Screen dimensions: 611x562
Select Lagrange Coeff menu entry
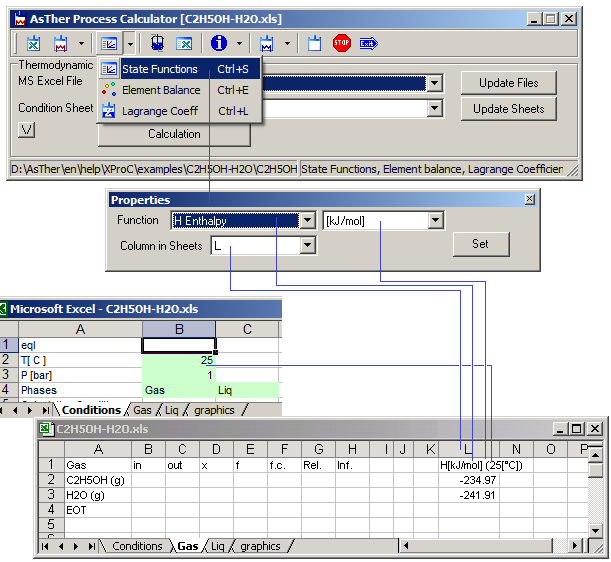tap(160, 111)
